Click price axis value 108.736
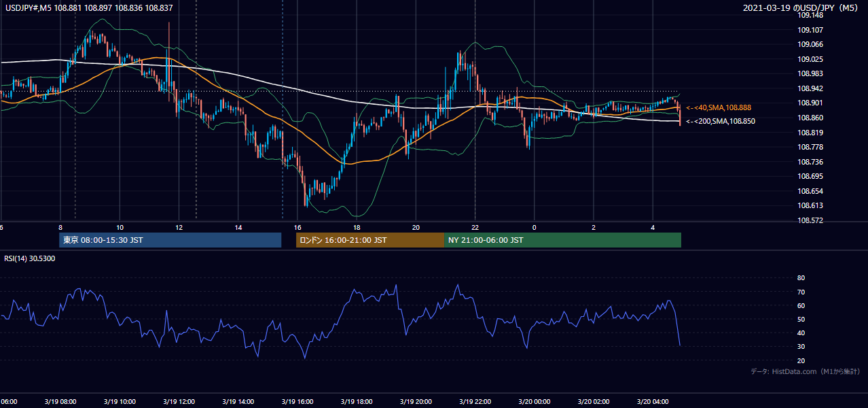The width and height of the screenshot is (868, 408). [810, 162]
